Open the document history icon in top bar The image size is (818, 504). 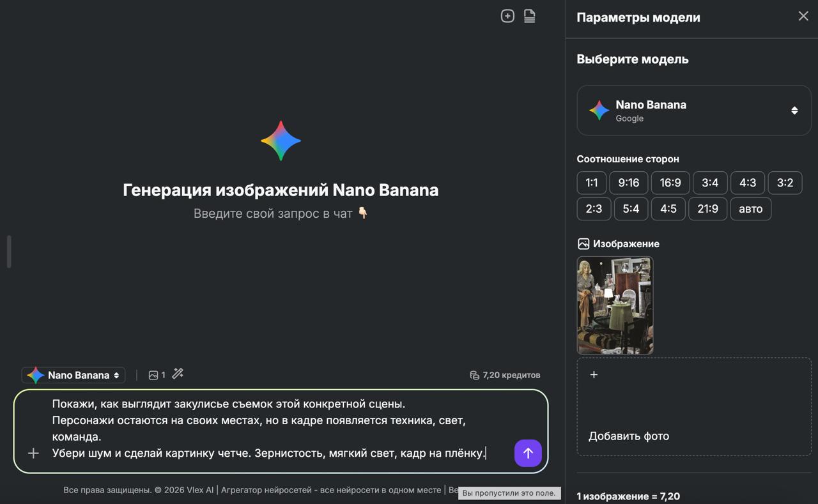[x=529, y=15]
